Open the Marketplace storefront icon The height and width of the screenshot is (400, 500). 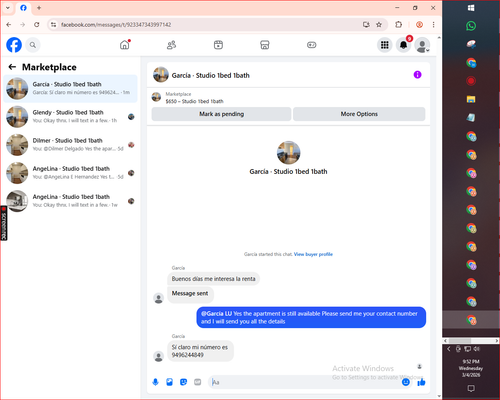point(265,45)
